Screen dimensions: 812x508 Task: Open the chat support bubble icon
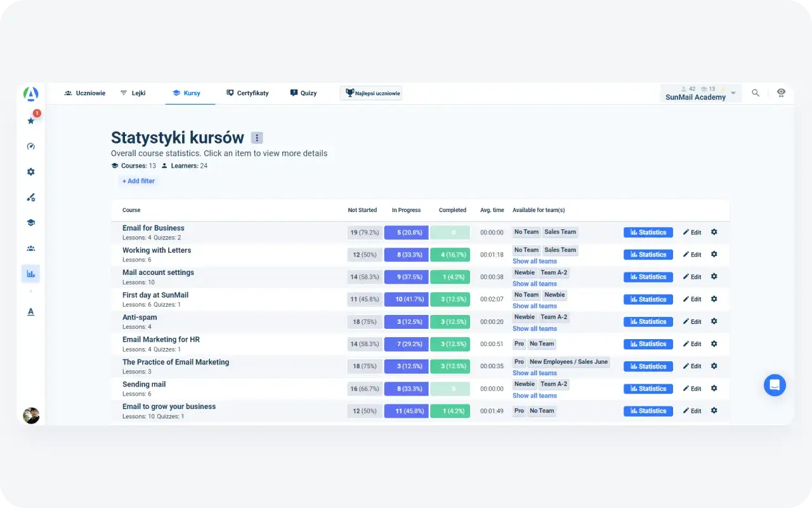[775, 385]
